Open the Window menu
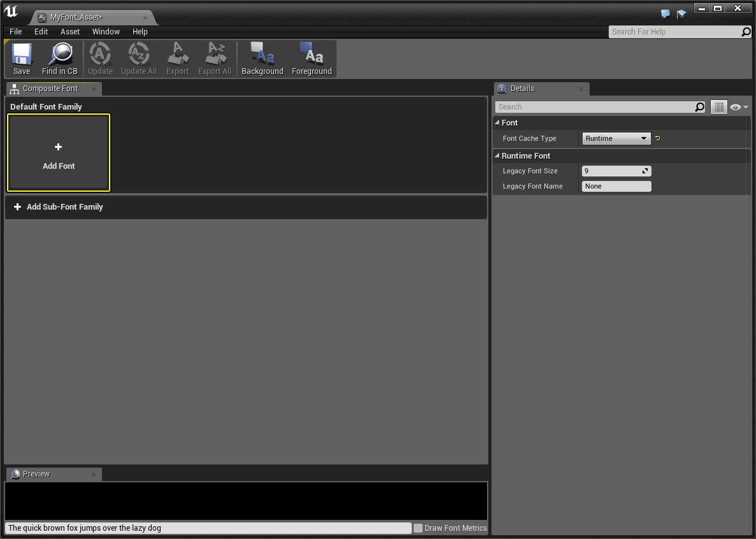The width and height of the screenshot is (756, 539). tap(106, 32)
